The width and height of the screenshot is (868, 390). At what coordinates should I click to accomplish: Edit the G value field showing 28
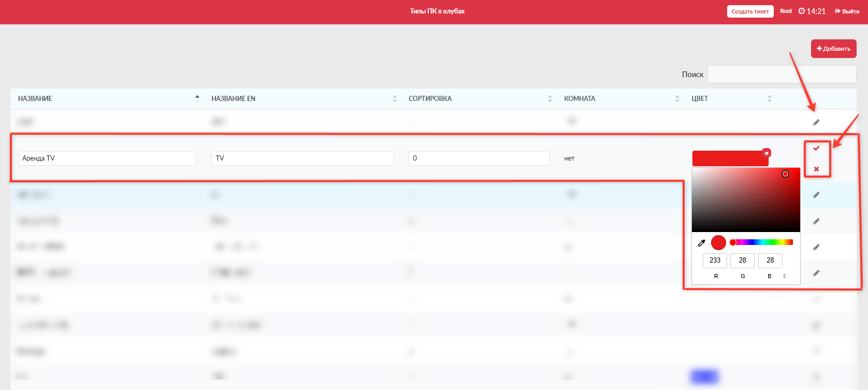coord(743,261)
